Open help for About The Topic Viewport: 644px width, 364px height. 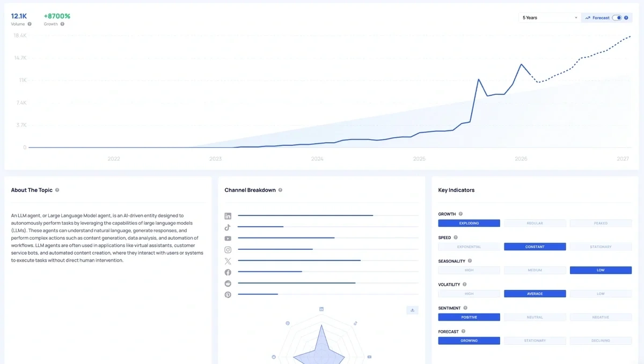tap(57, 190)
